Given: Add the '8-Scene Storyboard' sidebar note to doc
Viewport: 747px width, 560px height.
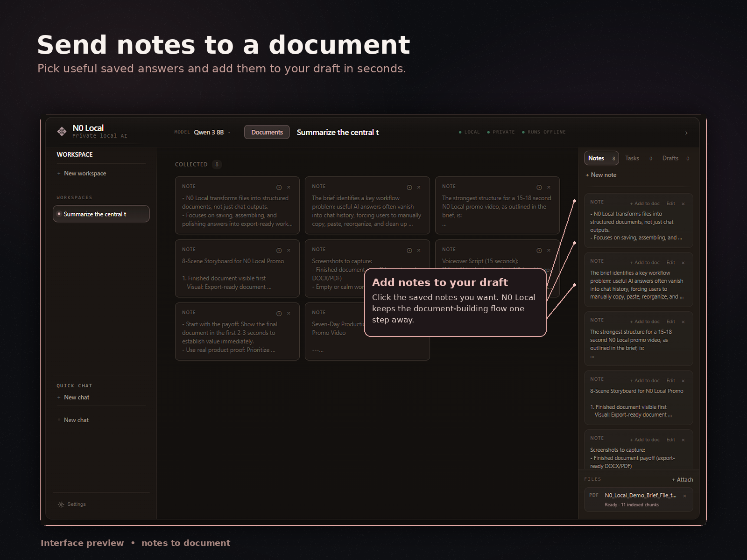Looking at the screenshot, I should coord(645,381).
